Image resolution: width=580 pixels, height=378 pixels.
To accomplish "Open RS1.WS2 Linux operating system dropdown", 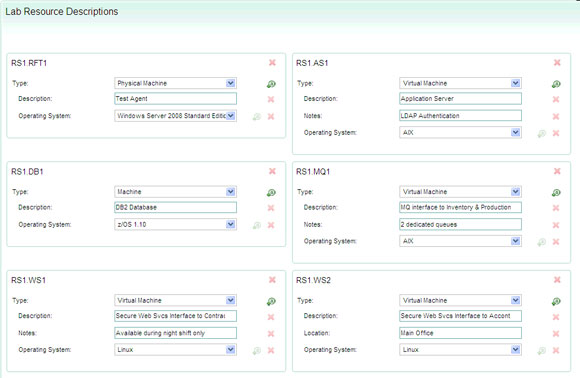I will 461,350.
